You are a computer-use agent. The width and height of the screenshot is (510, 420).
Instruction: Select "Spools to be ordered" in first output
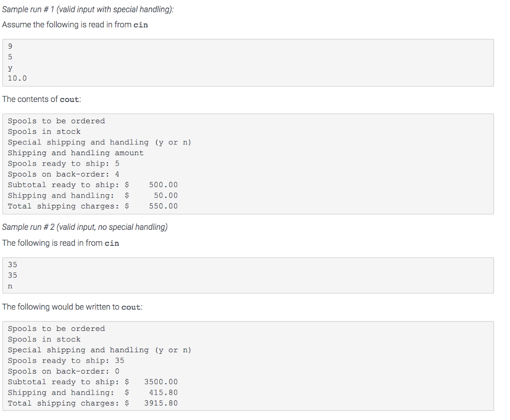coord(56,120)
